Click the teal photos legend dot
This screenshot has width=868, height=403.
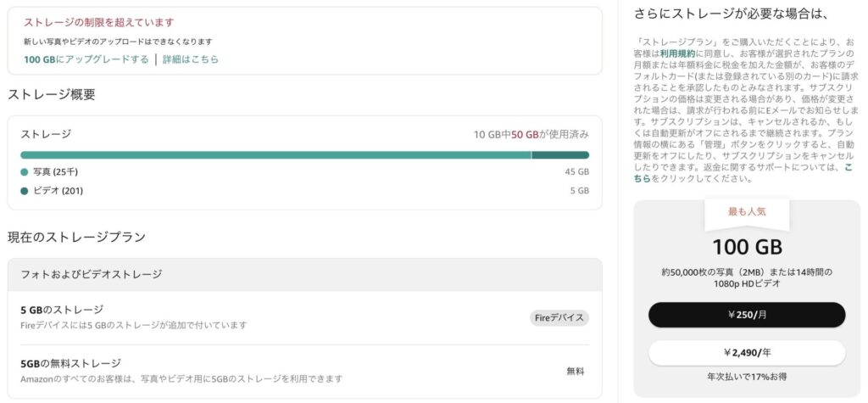click(24, 172)
